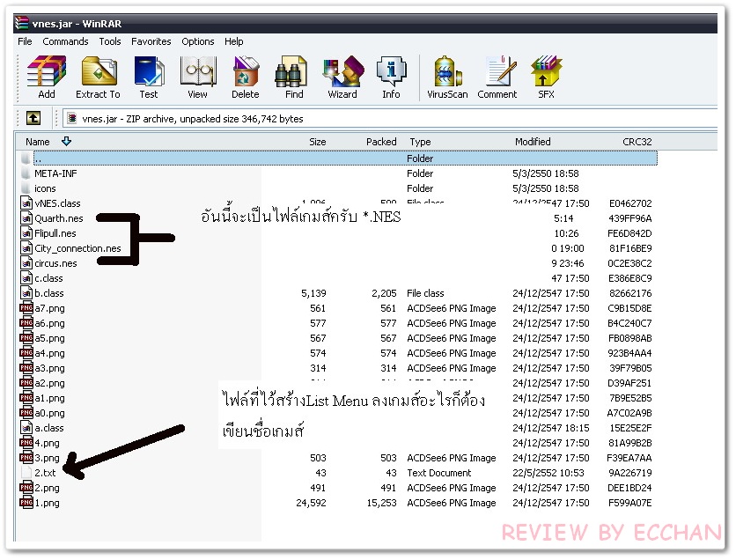736x560 pixels.
Task: Click the Extract To toolbar icon
Action: [98, 77]
